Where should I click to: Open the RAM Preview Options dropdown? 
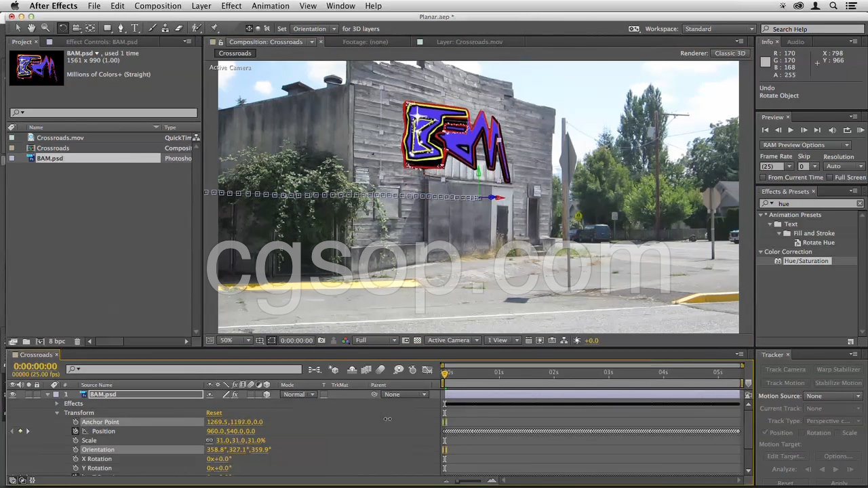[x=806, y=145]
